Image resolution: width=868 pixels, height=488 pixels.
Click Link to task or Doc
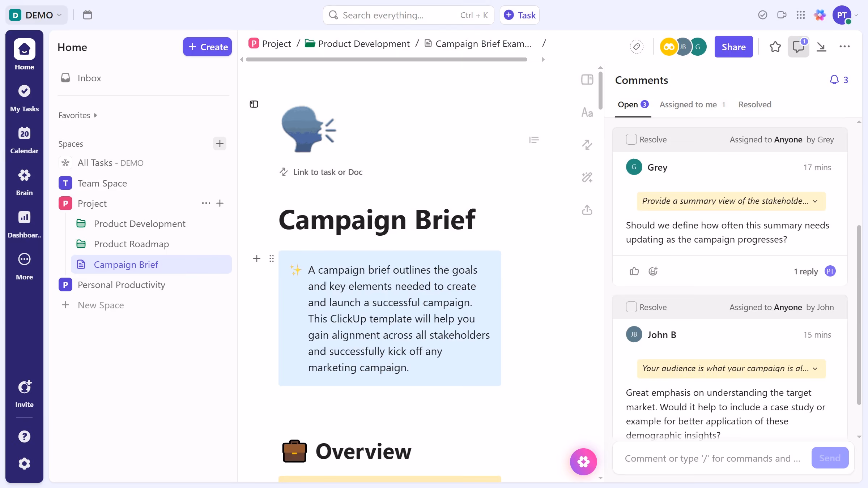pos(321,172)
